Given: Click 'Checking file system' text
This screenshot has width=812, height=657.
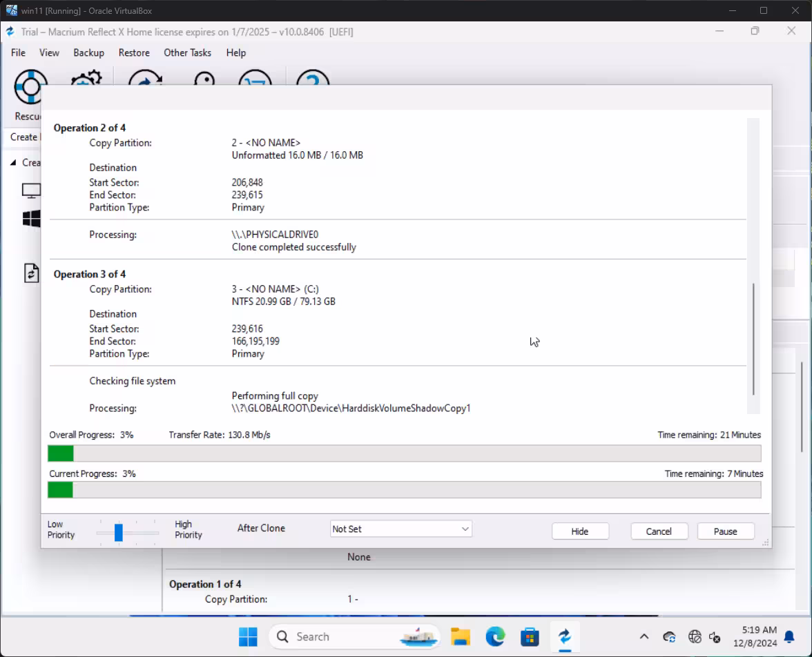Looking at the screenshot, I should tap(132, 381).
